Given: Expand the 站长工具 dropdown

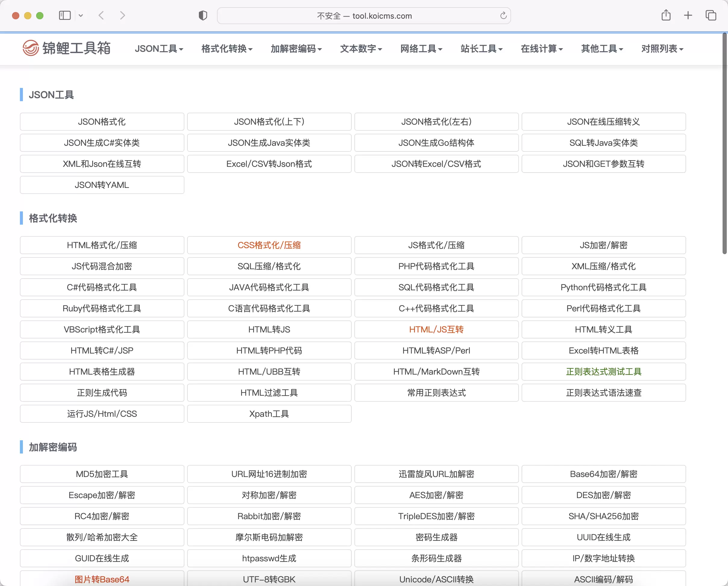Looking at the screenshot, I should (481, 48).
